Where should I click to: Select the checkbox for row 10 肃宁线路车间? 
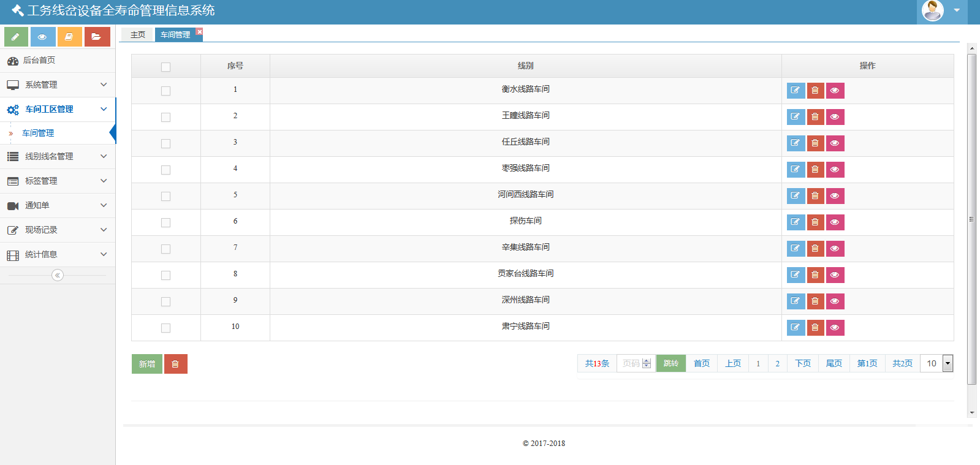pos(165,328)
